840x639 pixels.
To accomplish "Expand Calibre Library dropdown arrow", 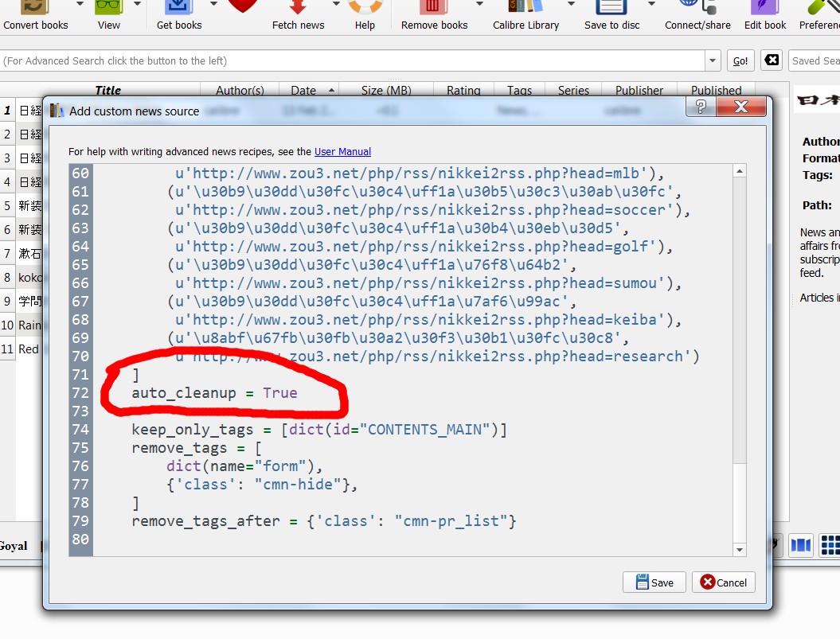I will [571, 4].
